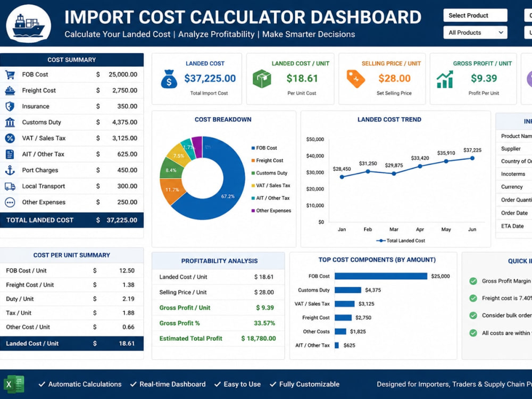Click the Freight Cost ship icon
The height and width of the screenshot is (399, 532).
point(10,90)
